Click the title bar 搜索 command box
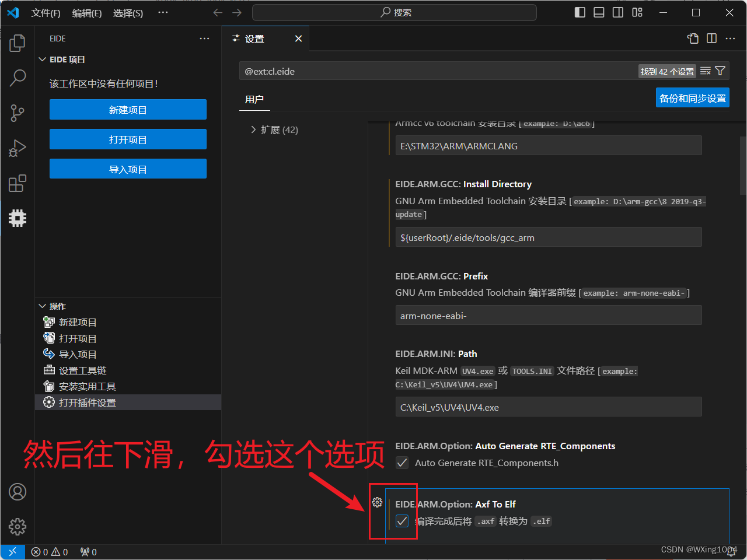 click(x=395, y=13)
